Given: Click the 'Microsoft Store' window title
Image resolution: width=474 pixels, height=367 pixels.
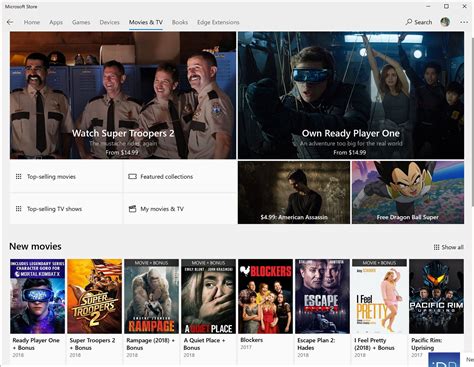Looking at the screenshot, I should pyautogui.click(x=21, y=6).
